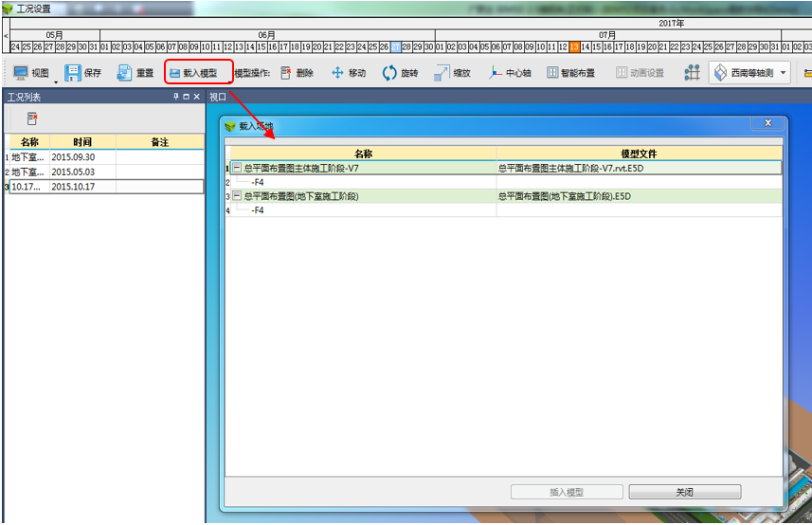Select the 10.17... condition row
Viewport: 812px width, 525px height.
pyautogui.click(x=106, y=187)
